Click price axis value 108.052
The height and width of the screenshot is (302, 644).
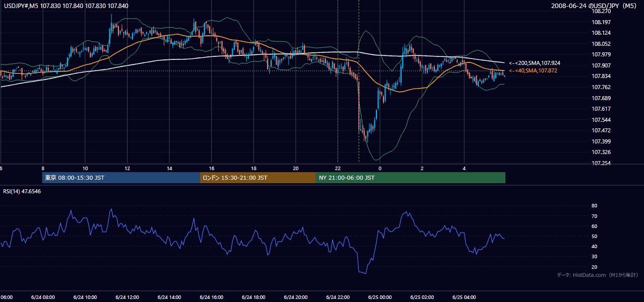[601, 44]
